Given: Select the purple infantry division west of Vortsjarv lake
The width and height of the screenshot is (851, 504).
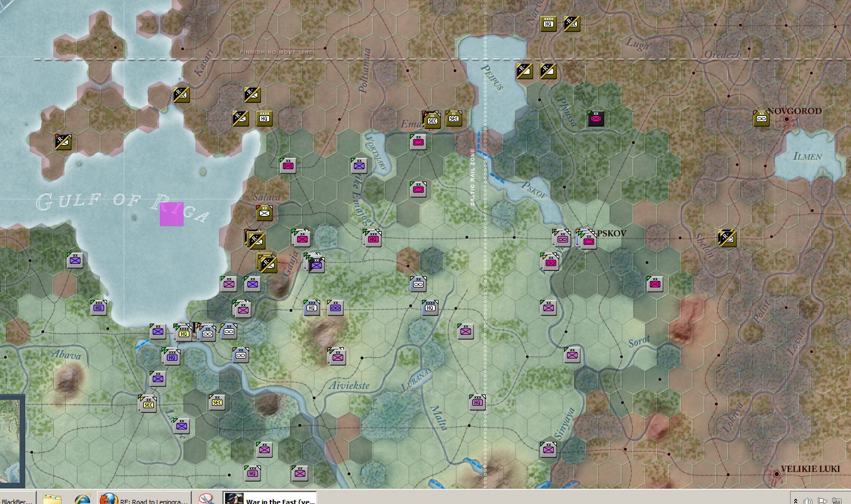Looking at the screenshot, I should (x=359, y=166).
